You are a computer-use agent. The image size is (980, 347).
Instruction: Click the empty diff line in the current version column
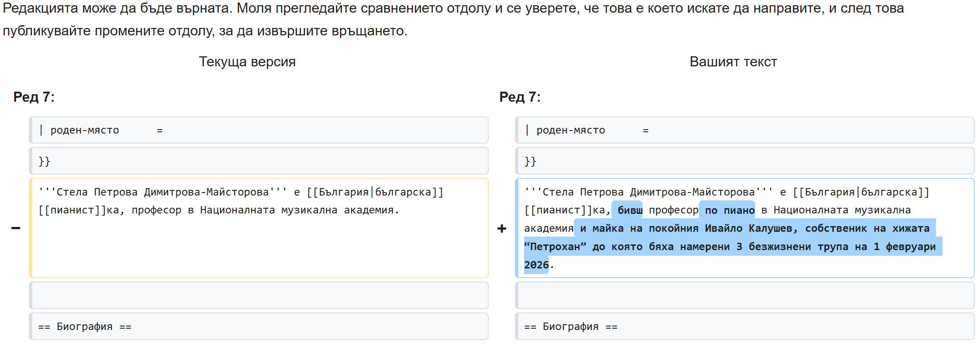point(259,295)
